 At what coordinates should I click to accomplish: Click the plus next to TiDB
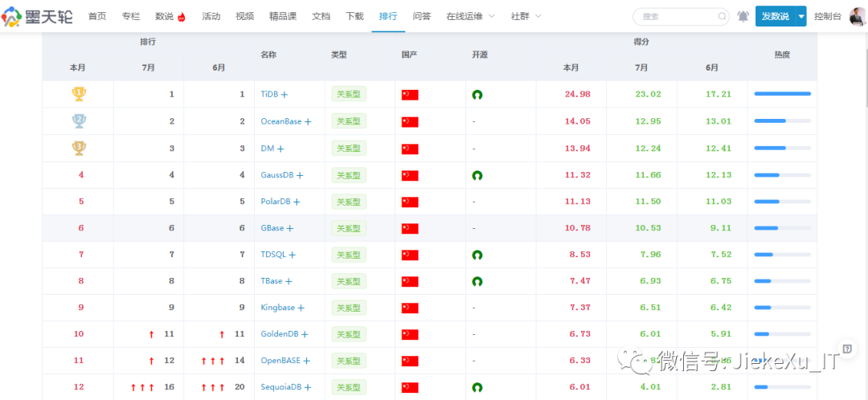(x=285, y=95)
